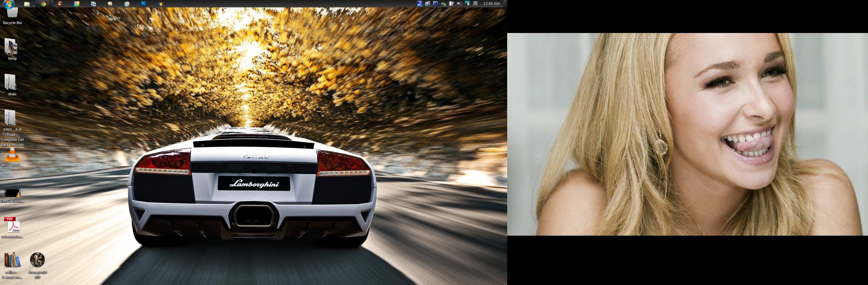
Task: Switch to Google Chrome in the taskbar
Action: (x=44, y=4)
